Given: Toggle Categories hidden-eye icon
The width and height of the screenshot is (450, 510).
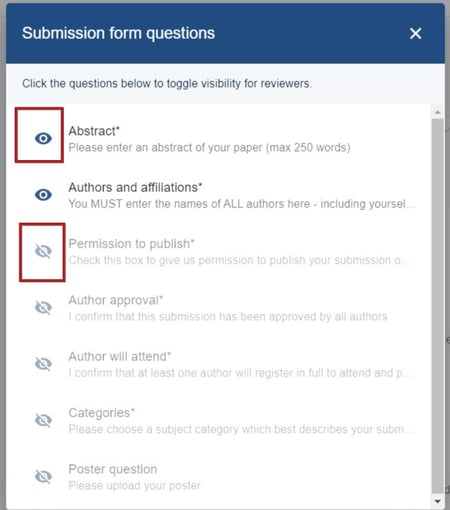Looking at the screenshot, I should (x=43, y=420).
